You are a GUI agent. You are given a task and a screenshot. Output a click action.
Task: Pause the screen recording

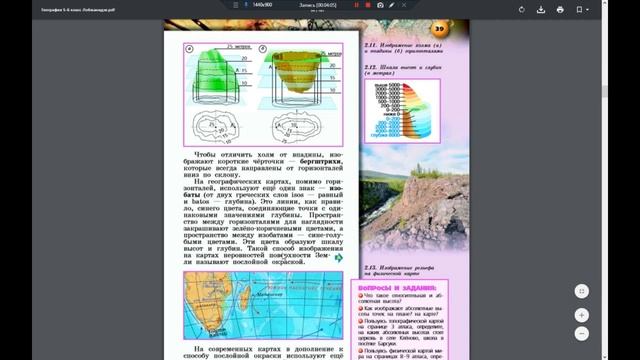(x=356, y=5)
